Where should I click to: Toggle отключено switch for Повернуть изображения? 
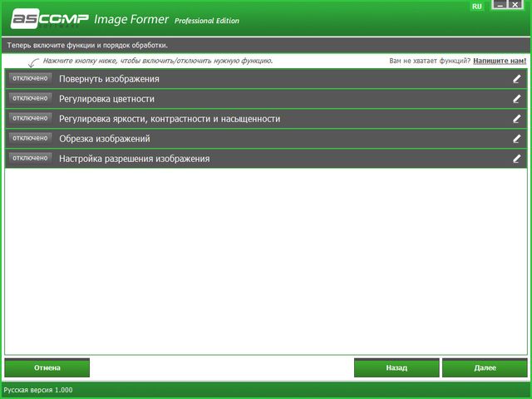pyautogui.click(x=30, y=78)
